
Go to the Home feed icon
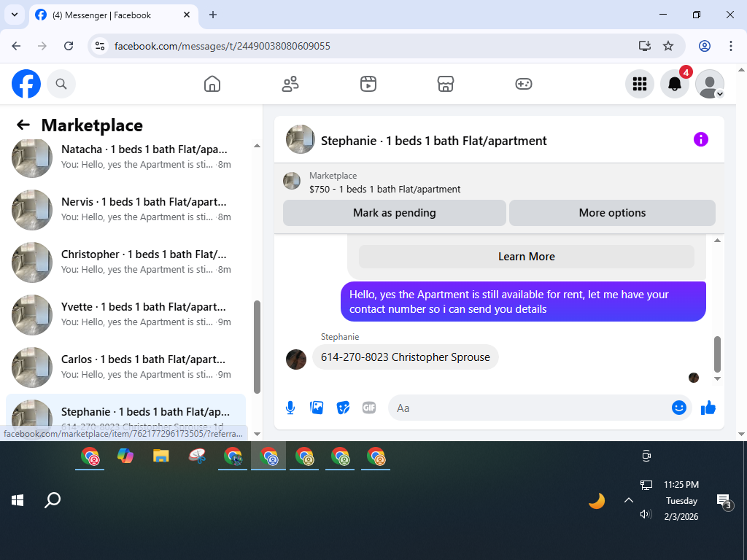point(212,84)
